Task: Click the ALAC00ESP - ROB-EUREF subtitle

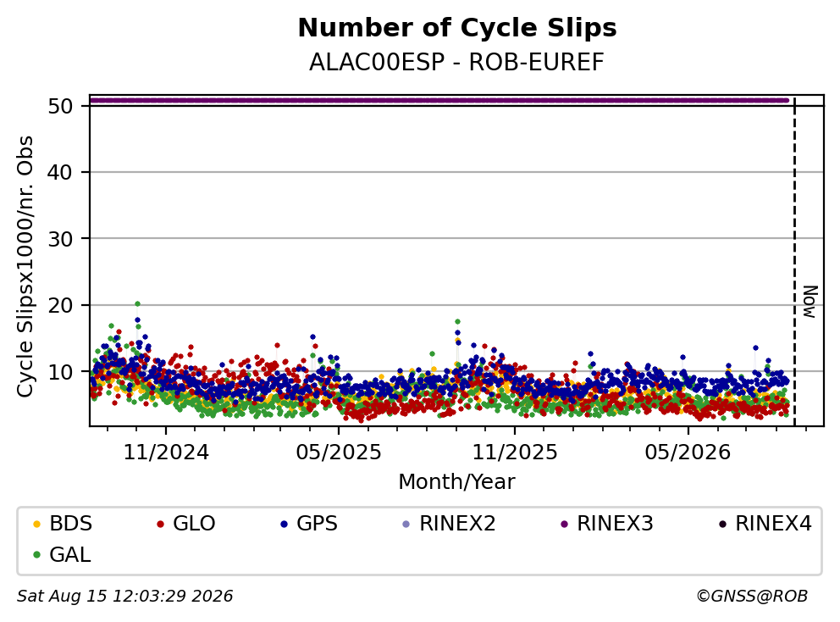Action: click(x=457, y=63)
